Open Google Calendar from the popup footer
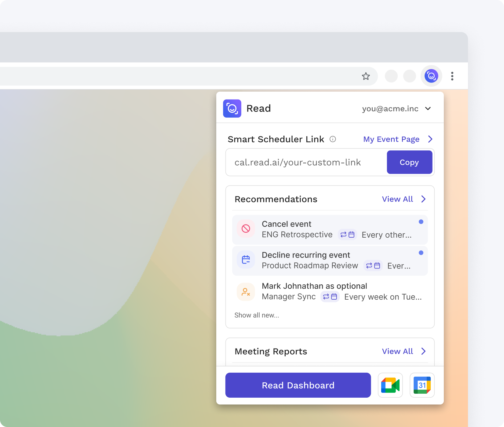Viewport: 504px width, 427px height. coord(422,385)
